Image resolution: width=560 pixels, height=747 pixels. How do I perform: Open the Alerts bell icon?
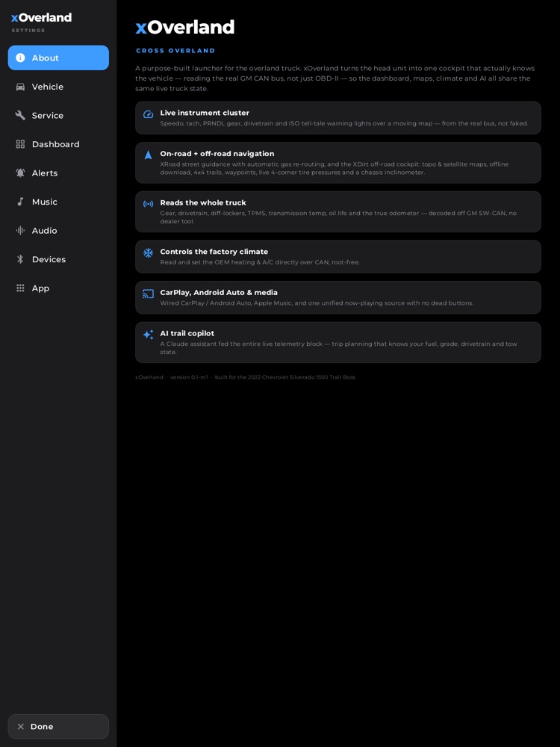tap(20, 173)
